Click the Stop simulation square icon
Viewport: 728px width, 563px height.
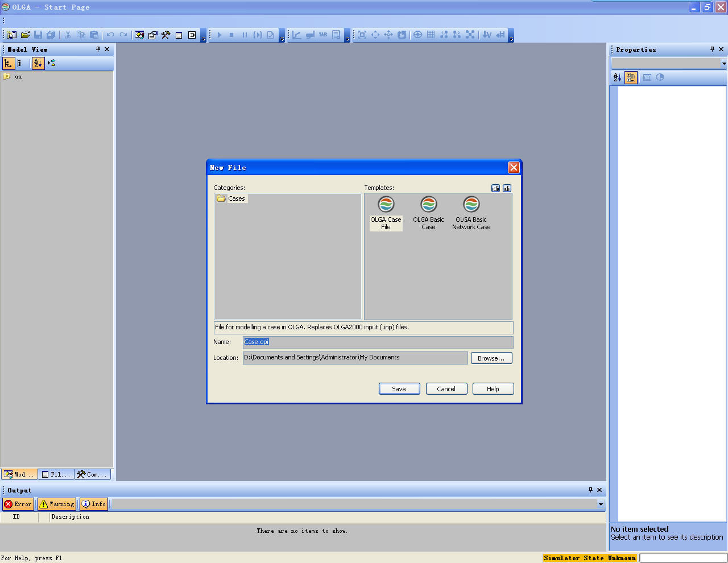(231, 35)
